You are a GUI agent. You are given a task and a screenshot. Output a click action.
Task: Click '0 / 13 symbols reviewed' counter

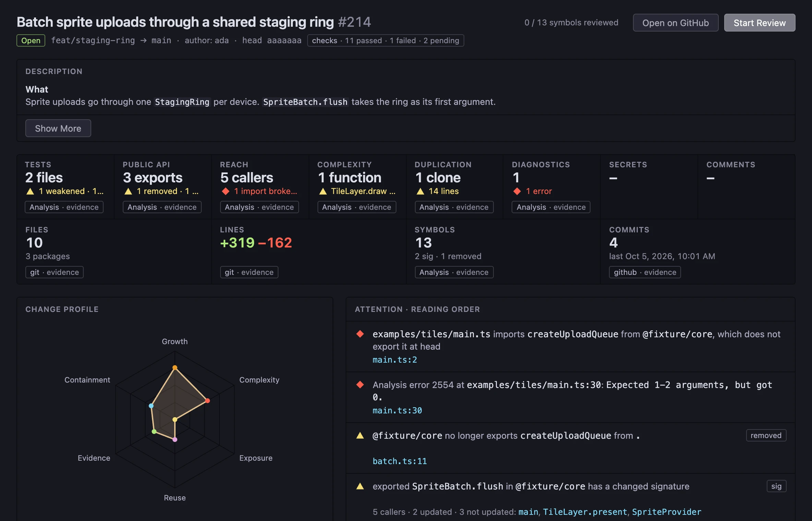[x=571, y=23]
